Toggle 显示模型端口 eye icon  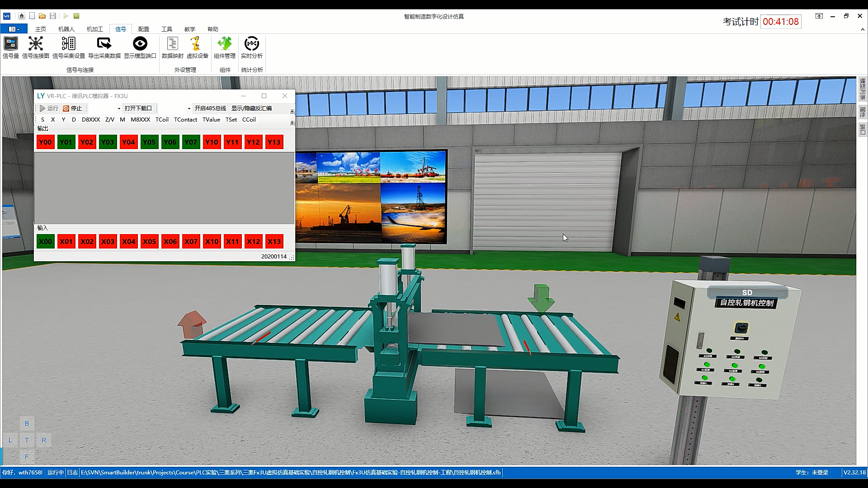pos(140,47)
